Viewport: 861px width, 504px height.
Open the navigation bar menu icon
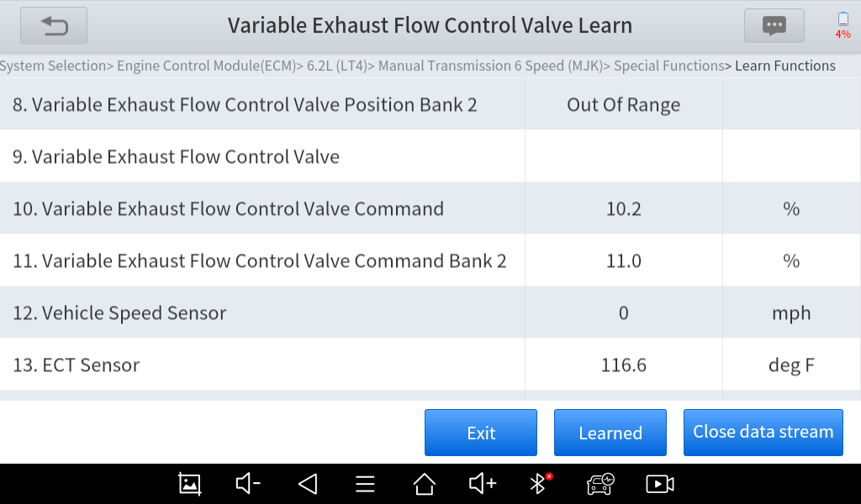click(365, 484)
